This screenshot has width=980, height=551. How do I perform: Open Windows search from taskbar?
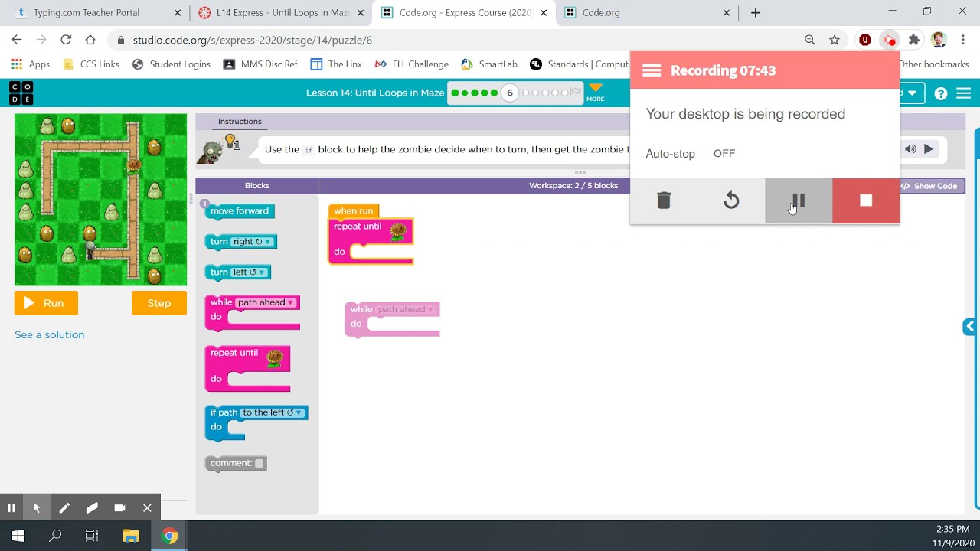pos(55,536)
